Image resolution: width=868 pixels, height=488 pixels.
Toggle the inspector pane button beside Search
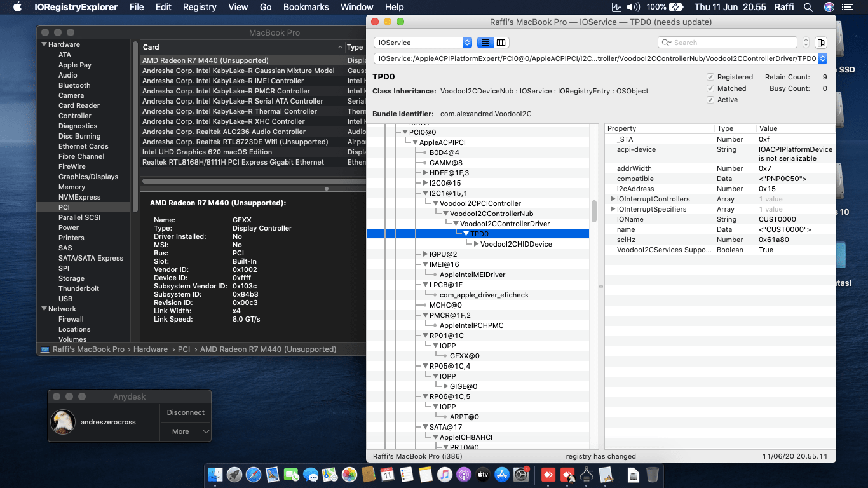coord(821,43)
